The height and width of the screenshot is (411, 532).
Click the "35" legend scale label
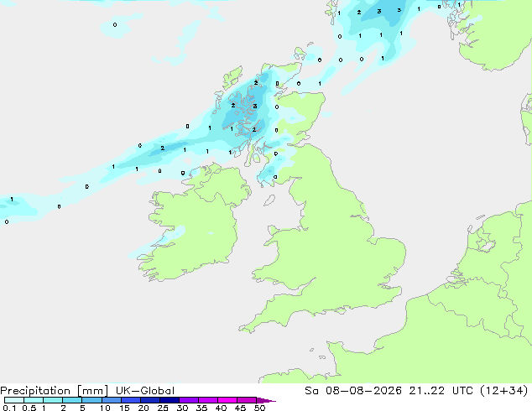coord(201,408)
